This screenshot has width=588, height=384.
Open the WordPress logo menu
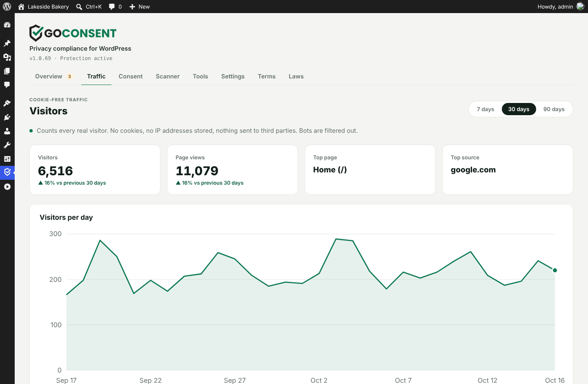coord(7,7)
